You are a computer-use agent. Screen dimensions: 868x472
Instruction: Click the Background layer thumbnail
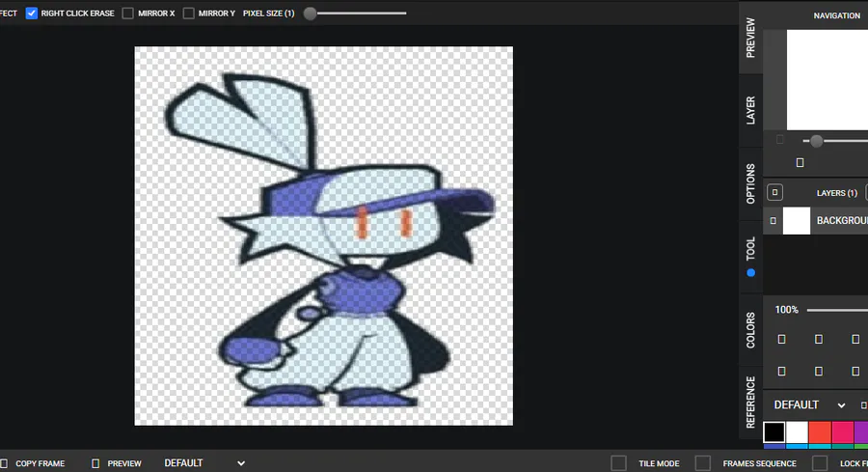tap(796, 220)
